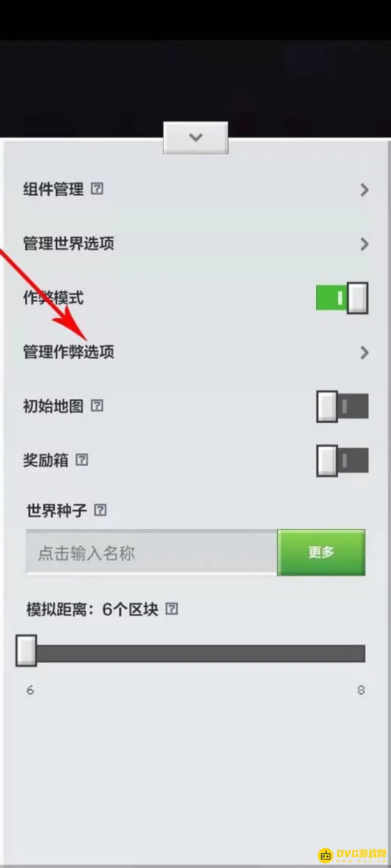
Task: Enable the 奖励箱 switch
Action: (342, 460)
